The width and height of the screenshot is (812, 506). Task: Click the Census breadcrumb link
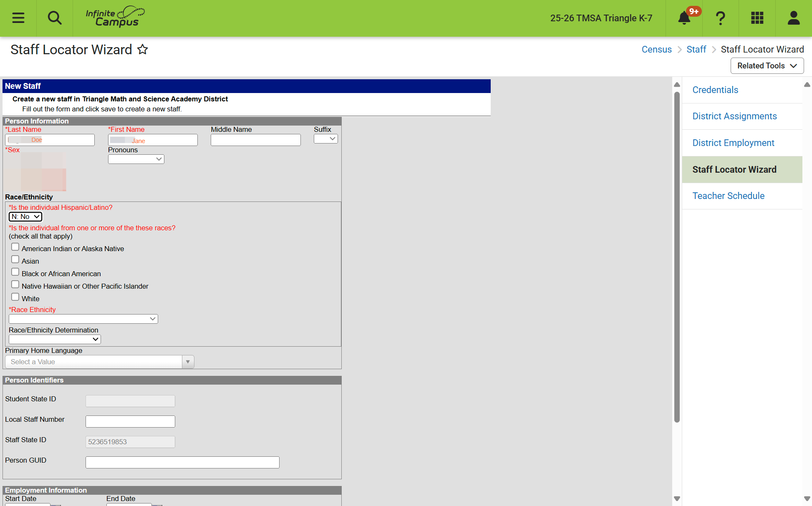click(656, 49)
